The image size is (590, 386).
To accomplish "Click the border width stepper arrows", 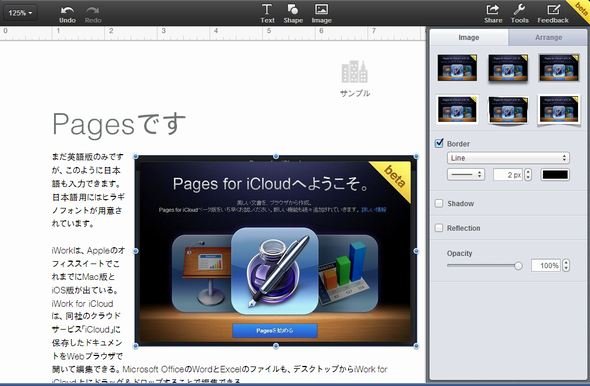I will click(x=528, y=175).
